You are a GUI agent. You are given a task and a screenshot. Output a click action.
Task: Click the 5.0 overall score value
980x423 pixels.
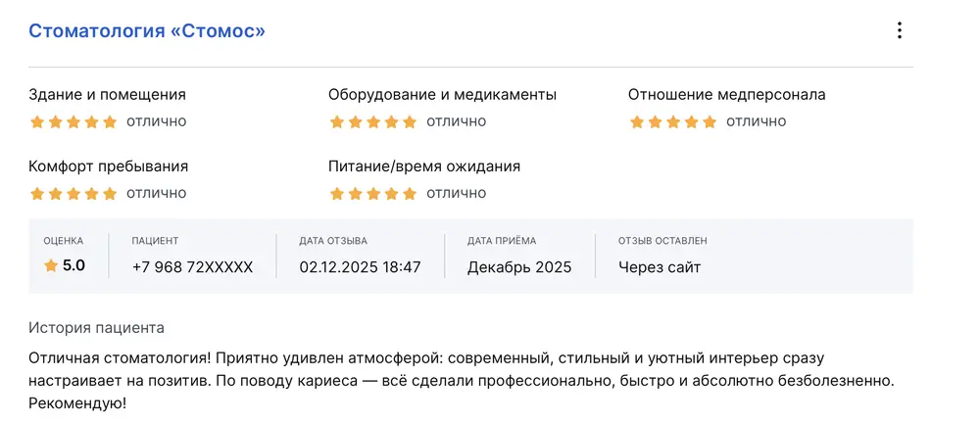pos(73,265)
